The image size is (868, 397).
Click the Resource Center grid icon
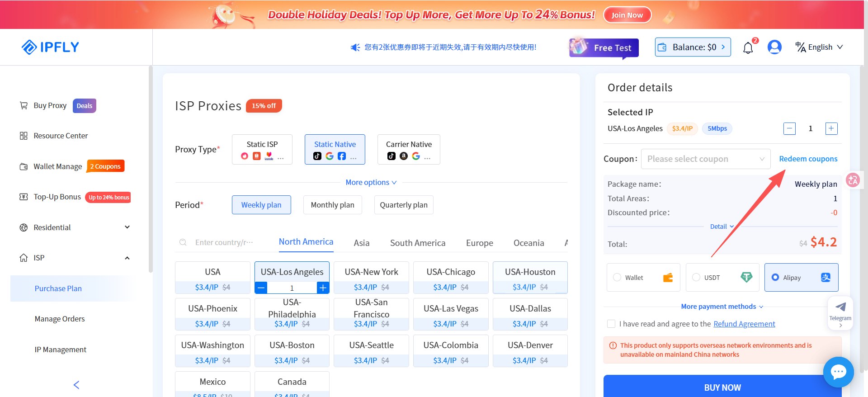click(24, 136)
